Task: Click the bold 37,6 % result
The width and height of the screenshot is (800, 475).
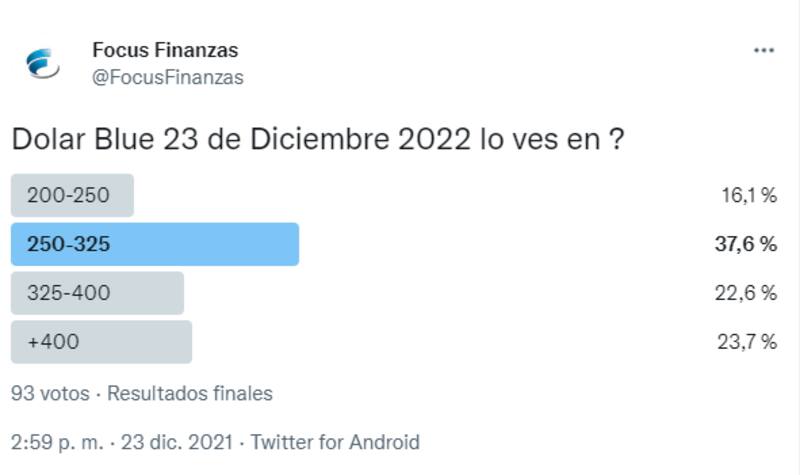Action: pyautogui.click(x=746, y=244)
